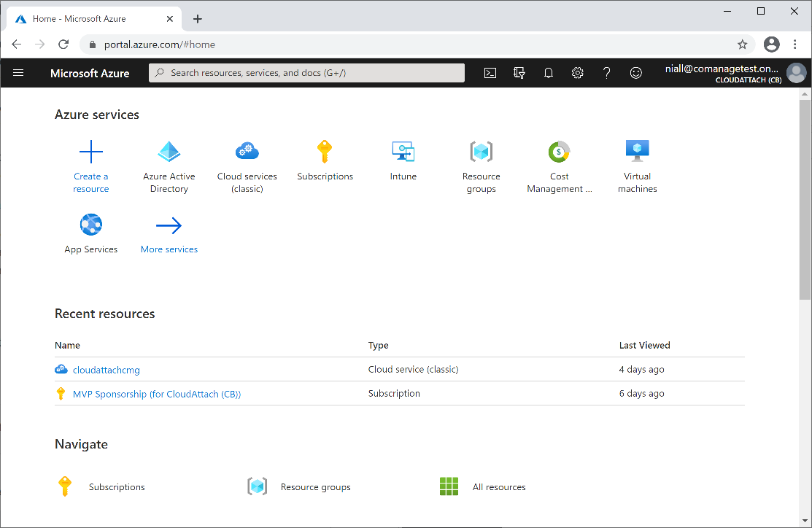Viewport: 812px width, 528px height.
Task: Click the "Cloud service (classic)" type cell
Action: pyautogui.click(x=413, y=370)
